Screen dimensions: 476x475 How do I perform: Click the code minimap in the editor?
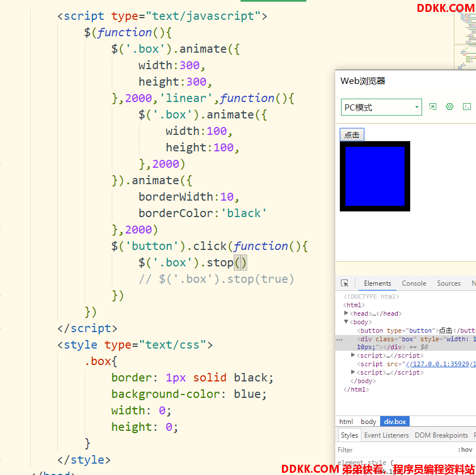[x=465, y=41]
